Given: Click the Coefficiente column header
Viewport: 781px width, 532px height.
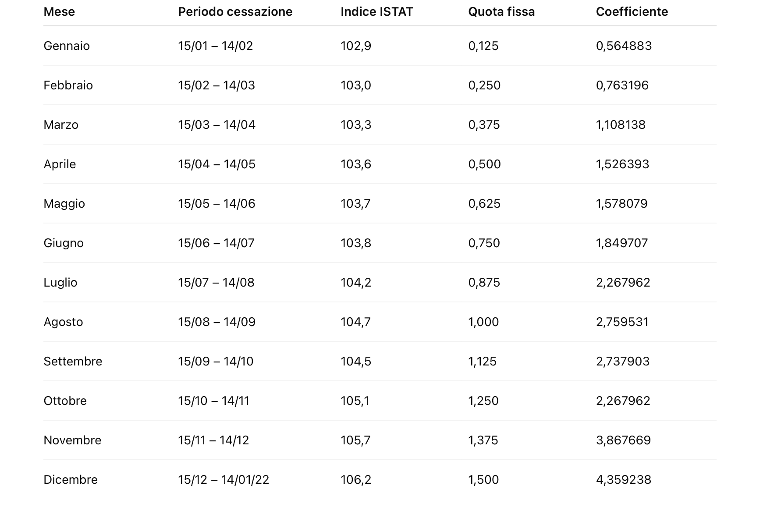Looking at the screenshot, I should click(x=632, y=12).
